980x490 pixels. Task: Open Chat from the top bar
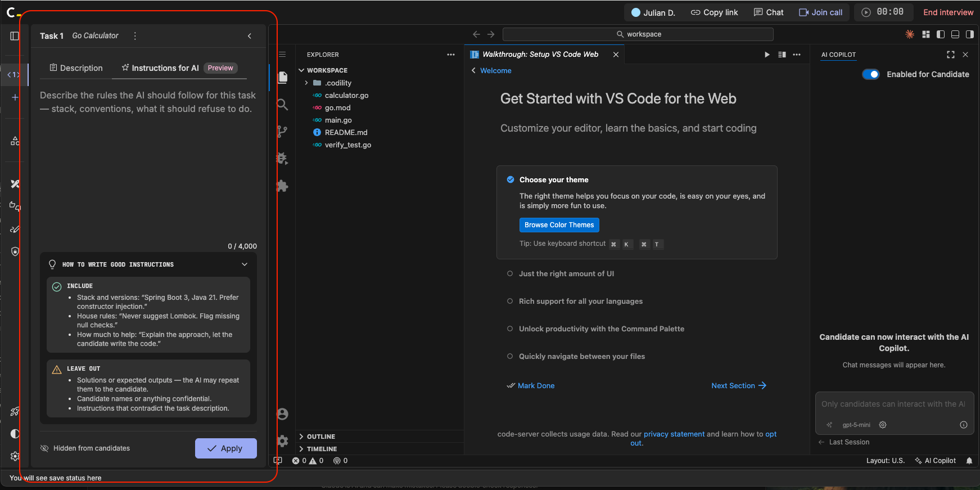[x=769, y=12]
